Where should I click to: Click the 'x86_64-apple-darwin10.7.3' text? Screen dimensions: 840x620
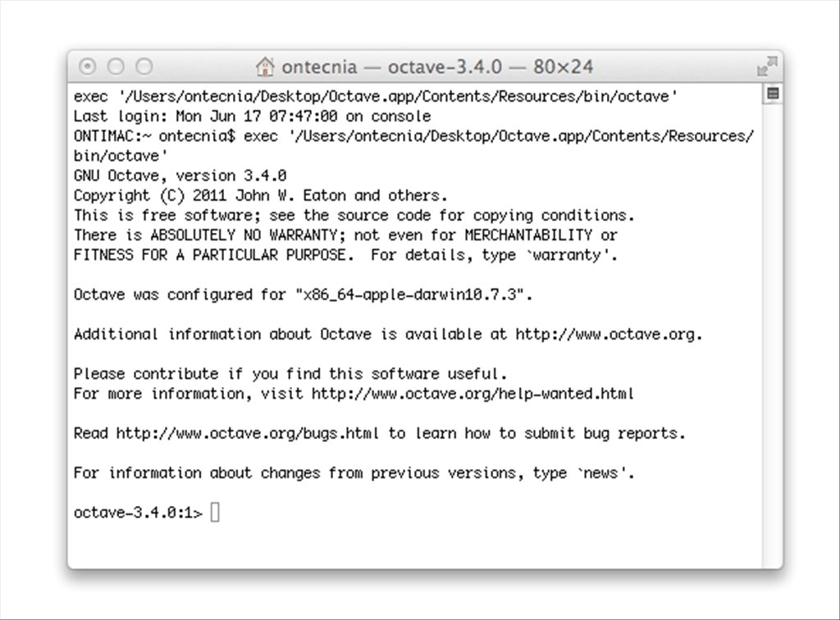point(410,295)
